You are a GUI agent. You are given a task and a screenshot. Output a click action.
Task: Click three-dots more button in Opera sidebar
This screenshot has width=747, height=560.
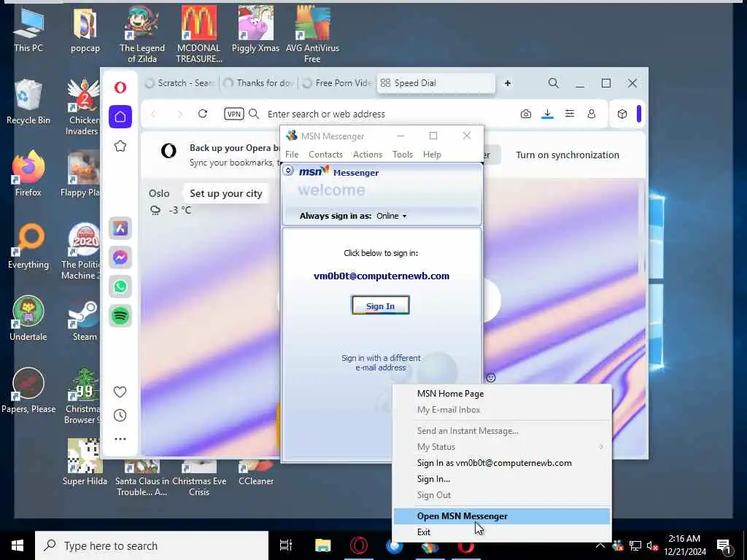click(120, 439)
